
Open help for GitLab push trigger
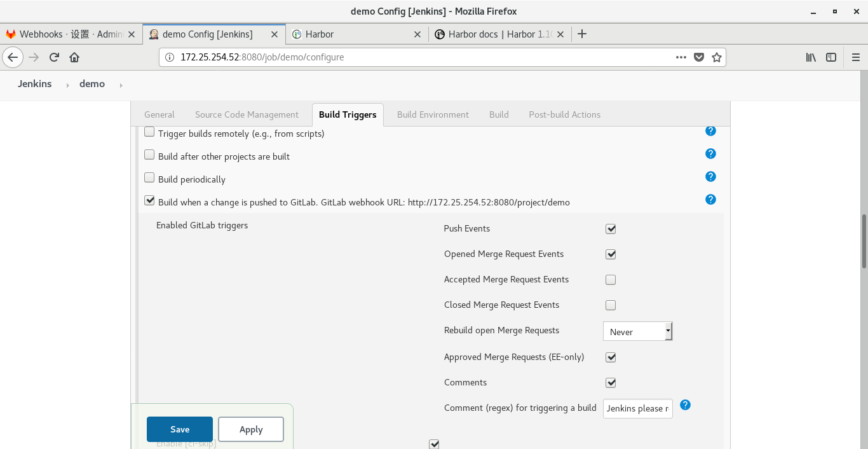(x=710, y=199)
